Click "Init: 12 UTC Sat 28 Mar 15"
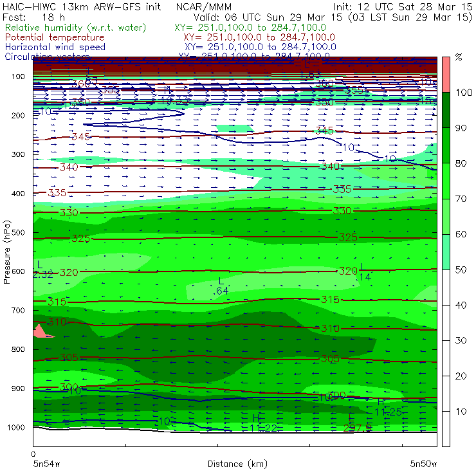 click(x=403, y=7)
